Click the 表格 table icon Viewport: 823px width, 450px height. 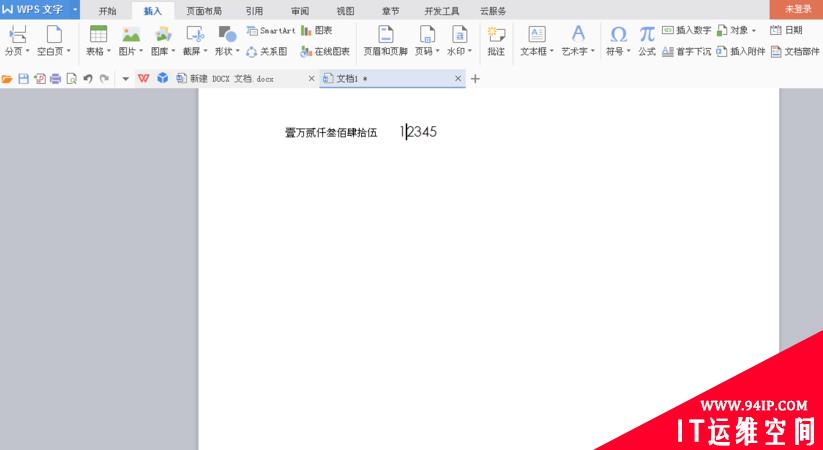pyautogui.click(x=98, y=35)
